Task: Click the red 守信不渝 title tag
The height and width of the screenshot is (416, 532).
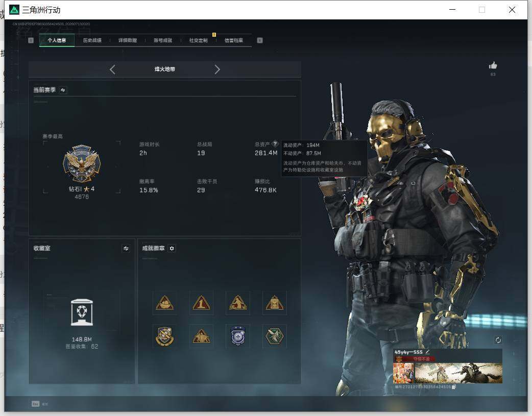Action: [x=422, y=359]
